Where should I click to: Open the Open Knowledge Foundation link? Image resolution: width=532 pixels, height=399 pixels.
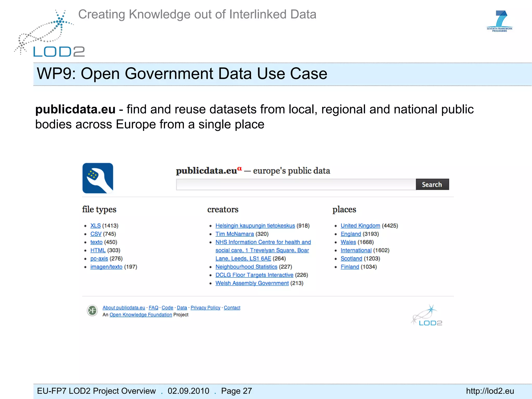(x=141, y=315)
